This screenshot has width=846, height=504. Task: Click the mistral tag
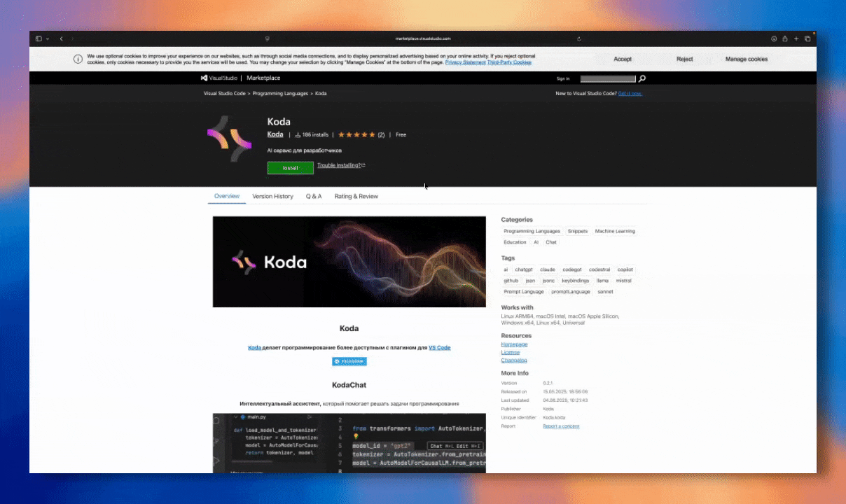coord(624,281)
